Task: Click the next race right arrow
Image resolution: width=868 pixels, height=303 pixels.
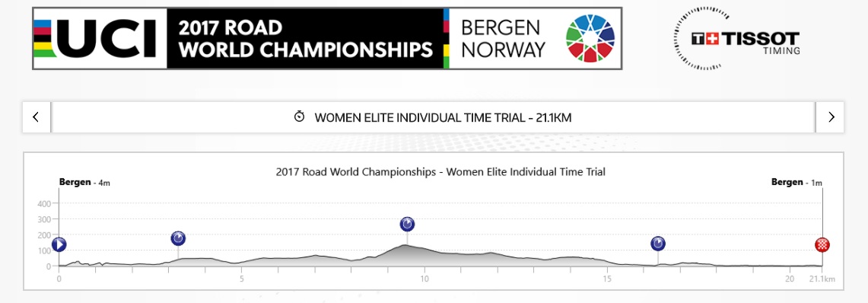Action: tap(831, 117)
